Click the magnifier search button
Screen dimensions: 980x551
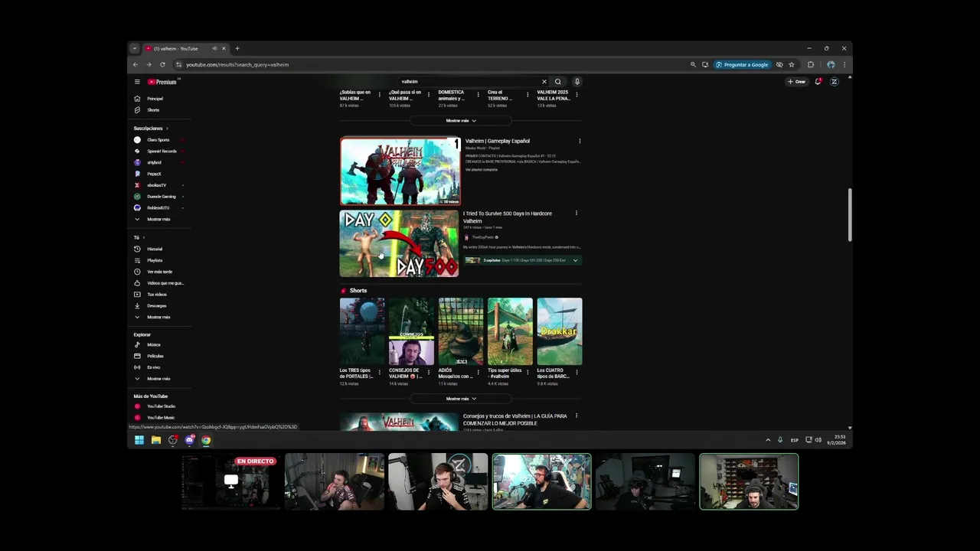click(557, 82)
